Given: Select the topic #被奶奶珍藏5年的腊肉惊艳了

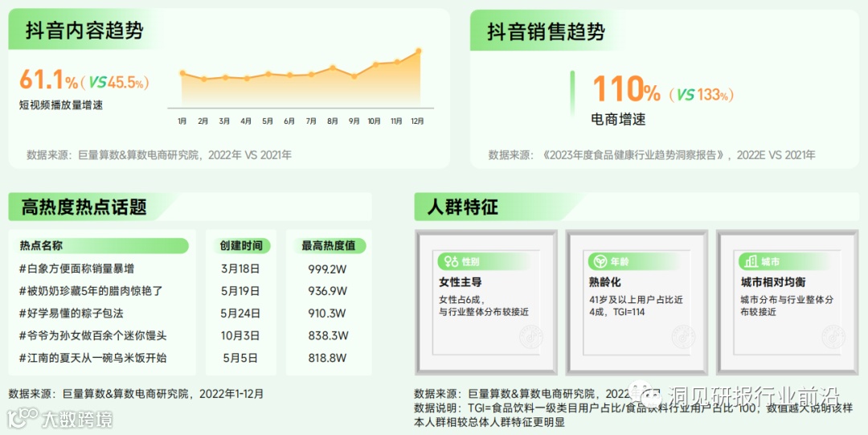Looking at the screenshot, I should click(91, 291).
